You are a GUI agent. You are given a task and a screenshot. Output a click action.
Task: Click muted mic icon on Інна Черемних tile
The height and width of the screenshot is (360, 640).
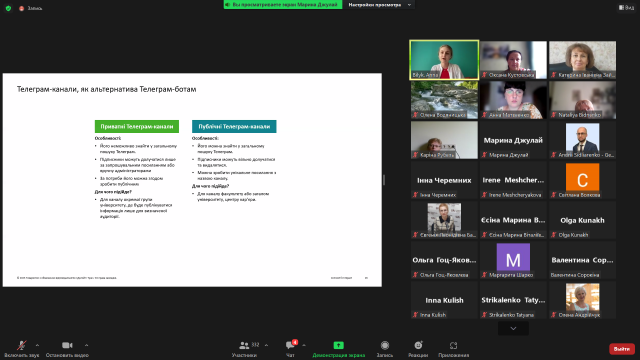click(x=416, y=195)
